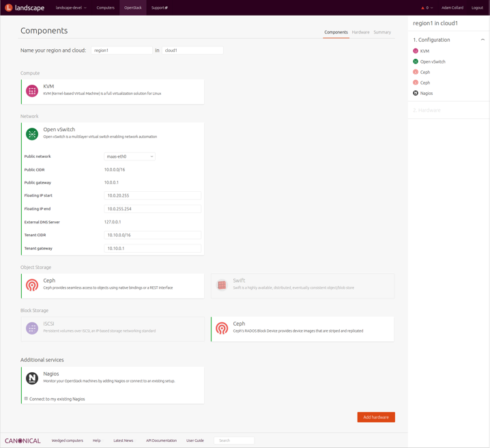Image resolution: width=490 pixels, height=448 pixels.
Task: Click the Logout link
Action: coord(477,8)
